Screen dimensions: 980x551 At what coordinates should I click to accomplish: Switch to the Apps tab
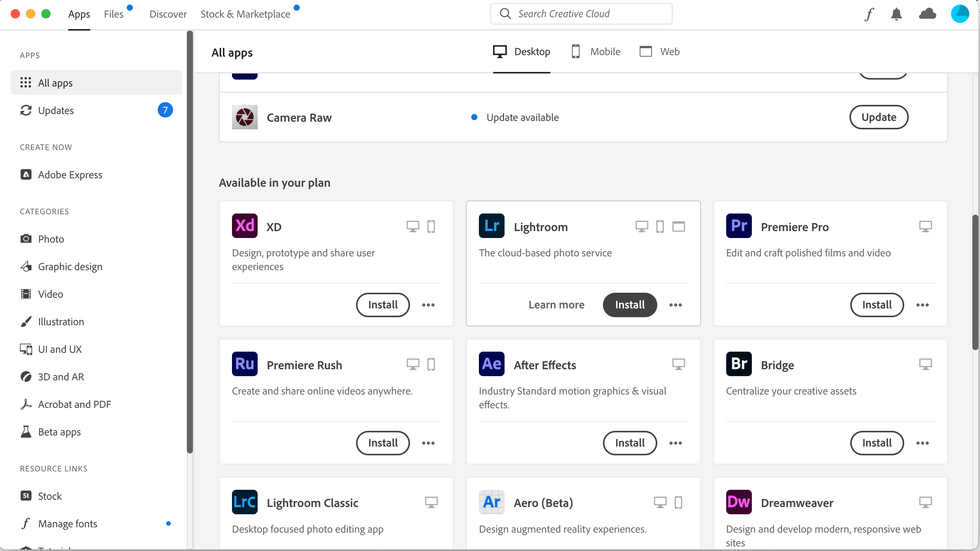[79, 14]
